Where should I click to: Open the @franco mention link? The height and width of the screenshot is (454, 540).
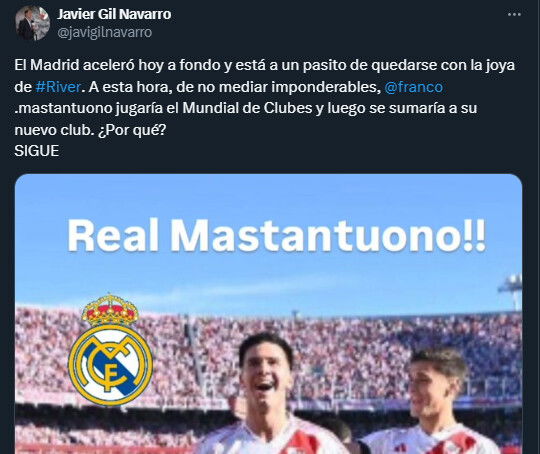[413, 87]
